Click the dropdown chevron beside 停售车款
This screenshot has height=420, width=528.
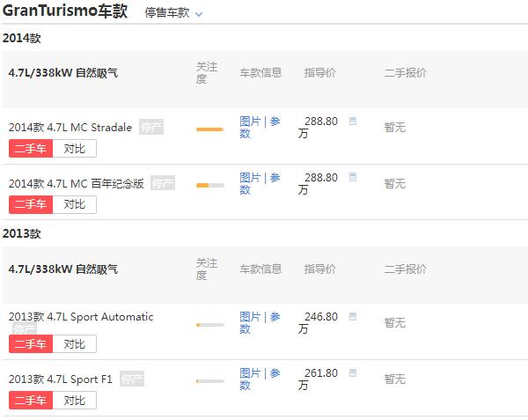click(x=199, y=14)
